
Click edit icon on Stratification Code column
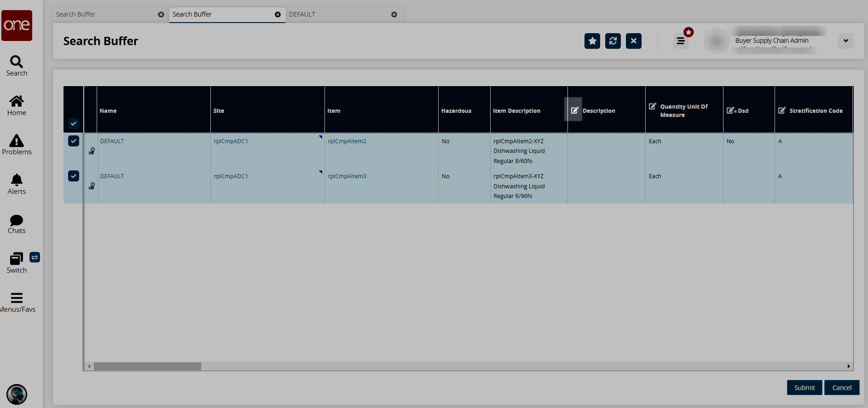[x=782, y=111]
